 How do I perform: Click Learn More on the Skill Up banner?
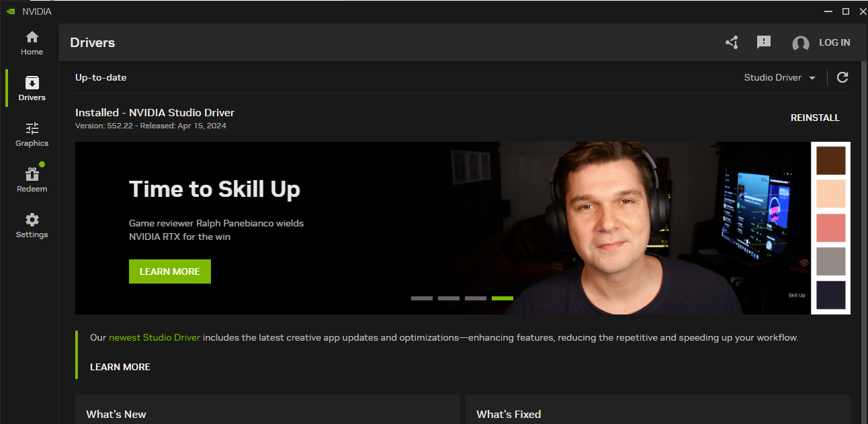(169, 271)
